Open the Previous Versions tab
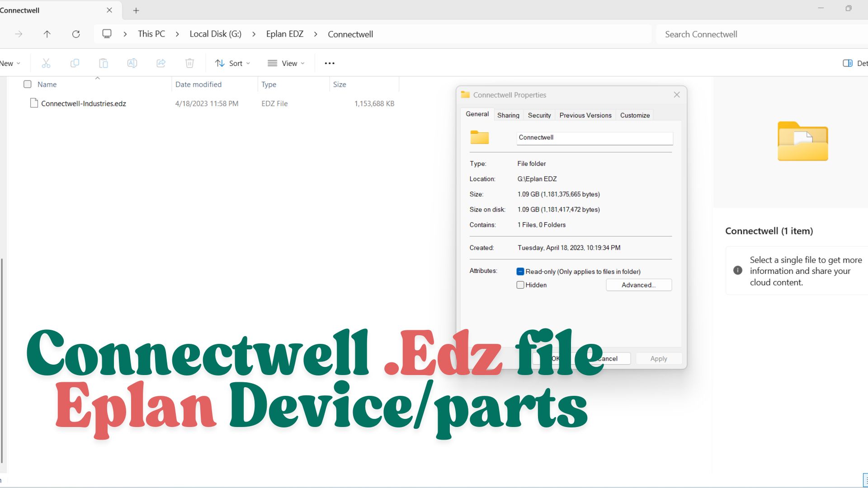 (585, 115)
